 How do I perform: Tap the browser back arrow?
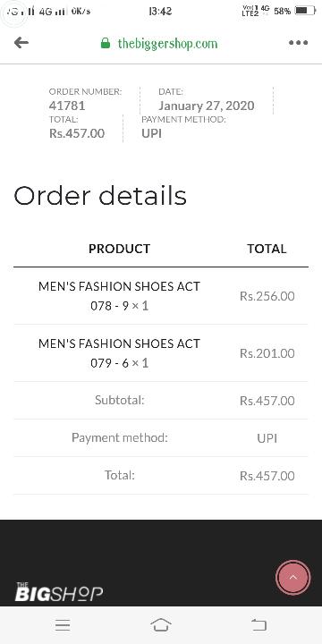(x=21, y=43)
